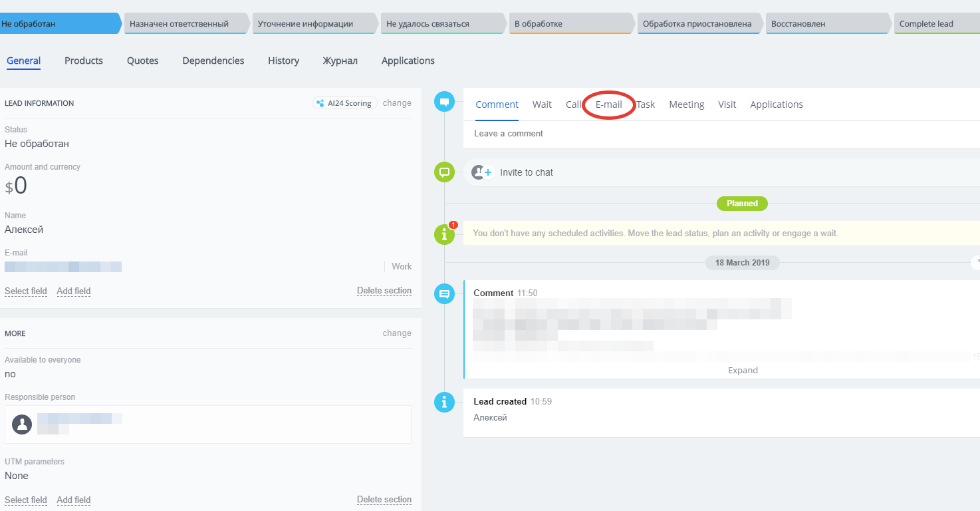This screenshot has width=980, height=511.
Task: Click the name value Алексей in Lead Information
Action: pos(24,230)
